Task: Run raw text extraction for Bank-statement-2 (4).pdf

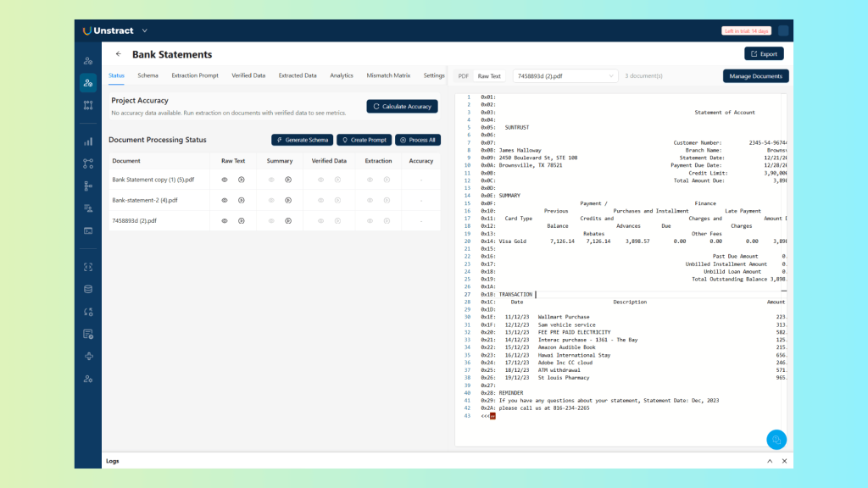Action: [x=242, y=200]
